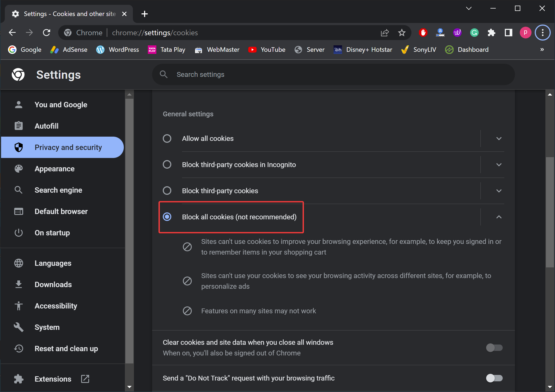Collapse the Block all cookies details
Image resolution: width=555 pixels, height=392 pixels.
tap(499, 217)
